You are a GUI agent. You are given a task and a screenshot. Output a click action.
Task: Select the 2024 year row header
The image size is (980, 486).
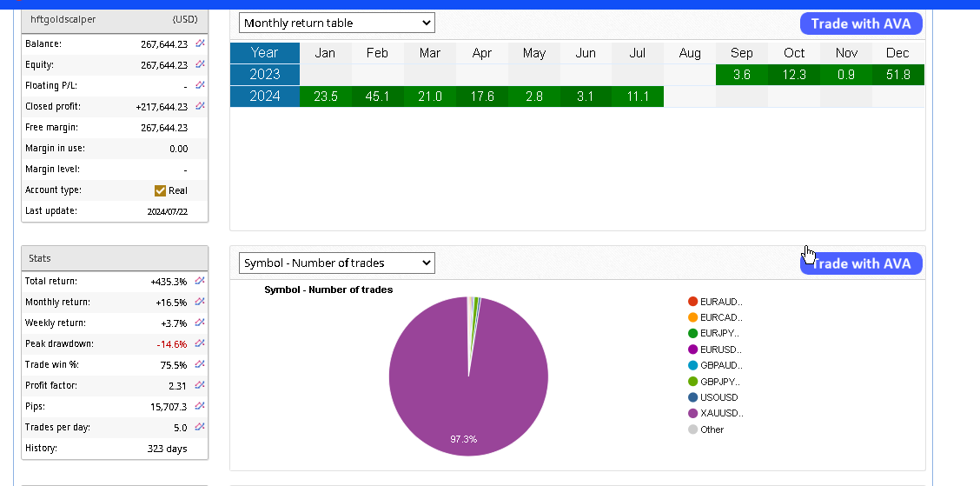[264, 96]
